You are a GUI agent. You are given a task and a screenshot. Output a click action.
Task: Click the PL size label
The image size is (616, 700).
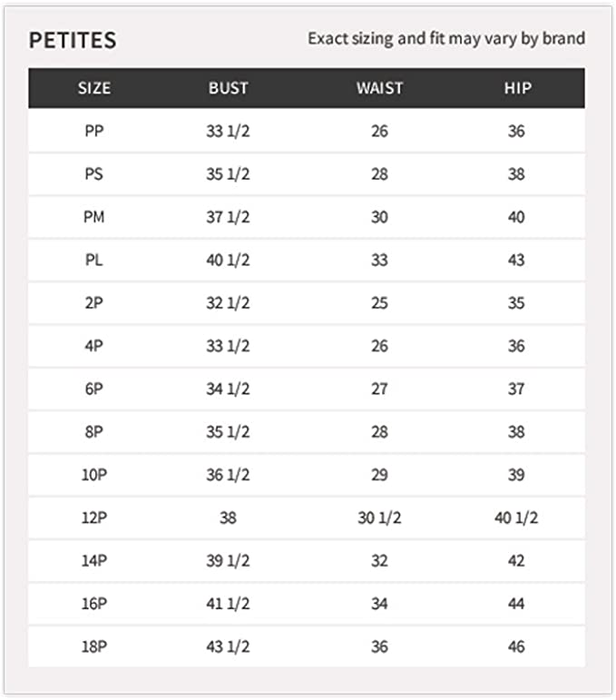point(93,261)
